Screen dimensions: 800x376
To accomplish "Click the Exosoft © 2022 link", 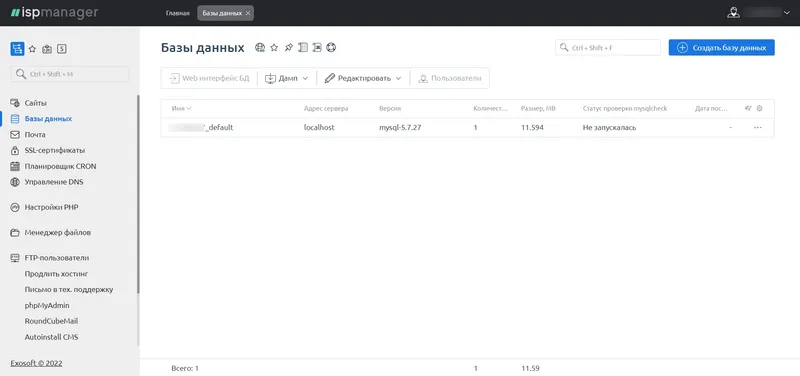I will pyautogui.click(x=36, y=363).
